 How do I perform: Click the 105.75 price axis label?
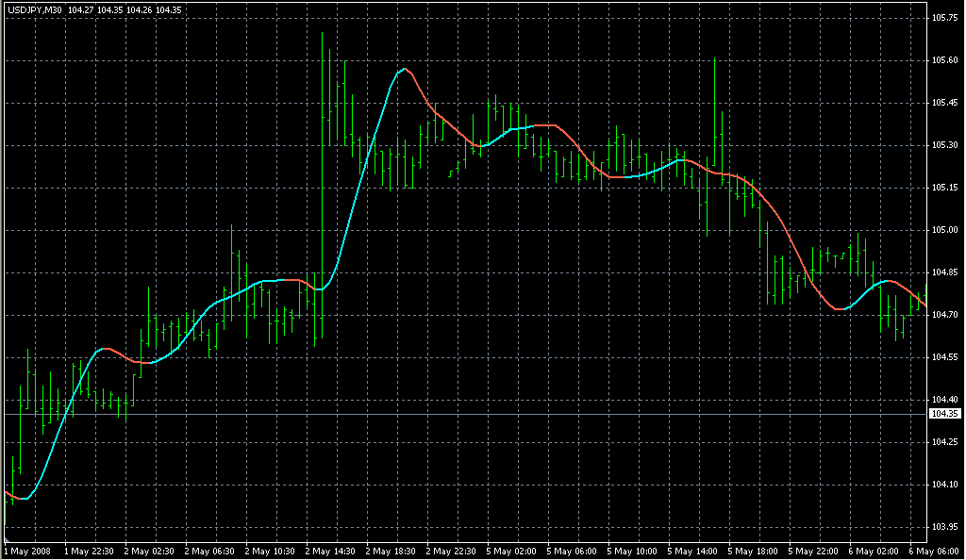click(944, 18)
